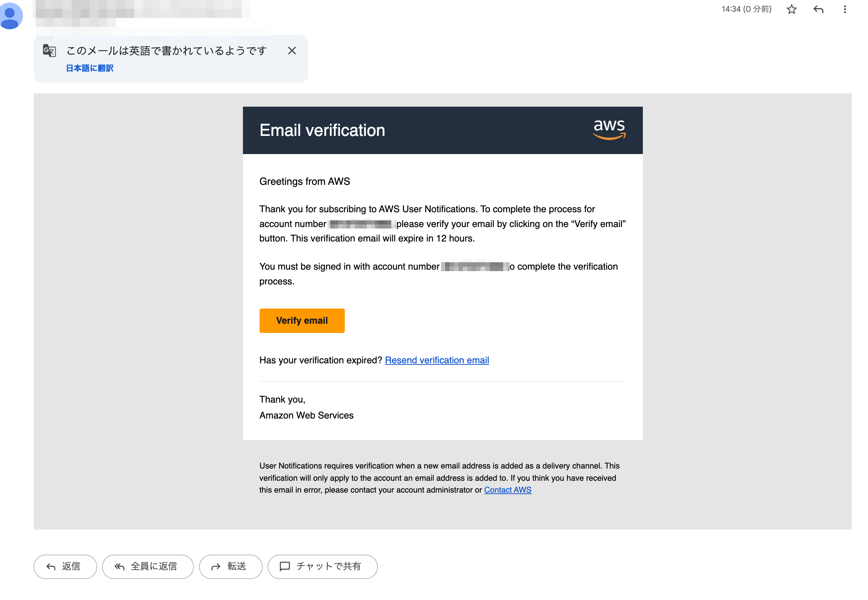Star this email message
Image resolution: width=868 pixels, height=600 pixels.
[791, 9]
